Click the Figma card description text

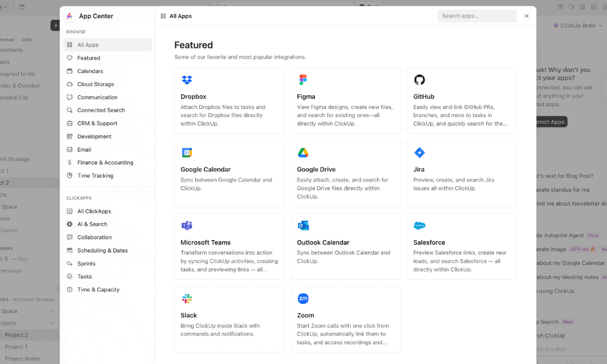tap(345, 115)
